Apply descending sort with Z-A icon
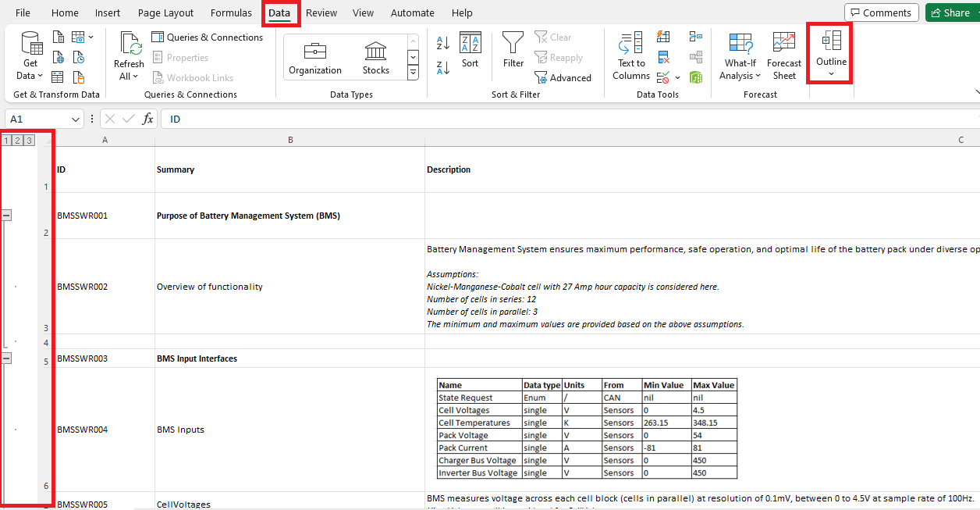The image size is (980, 510). (x=442, y=66)
